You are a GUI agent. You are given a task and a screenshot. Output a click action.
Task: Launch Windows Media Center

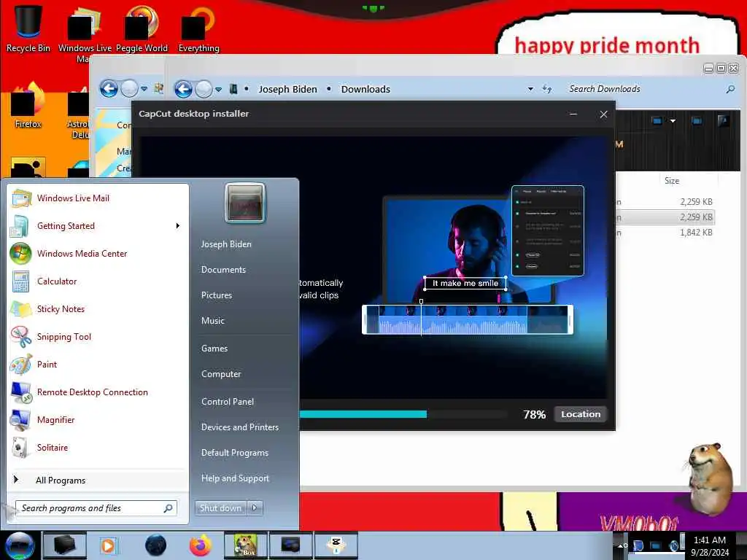tap(98, 253)
